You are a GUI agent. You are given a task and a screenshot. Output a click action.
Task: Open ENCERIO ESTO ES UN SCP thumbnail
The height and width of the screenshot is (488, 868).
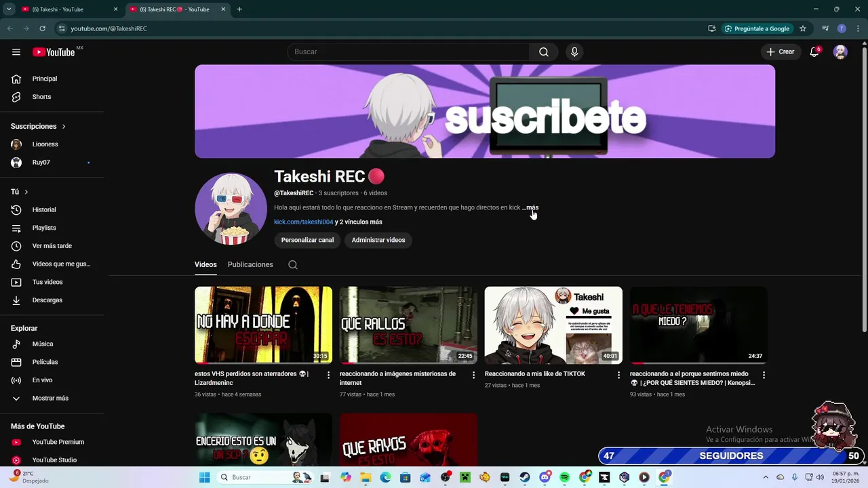(263, 439)
